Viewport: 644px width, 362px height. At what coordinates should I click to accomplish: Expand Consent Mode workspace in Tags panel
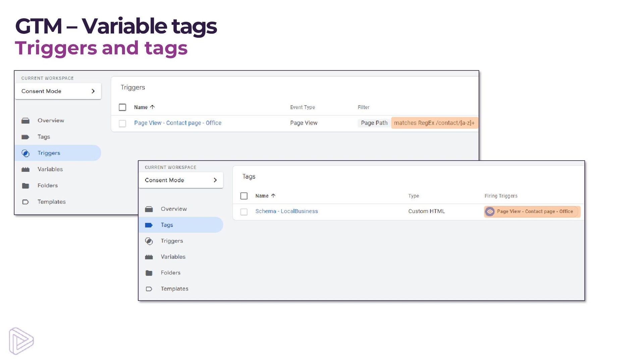215,180
